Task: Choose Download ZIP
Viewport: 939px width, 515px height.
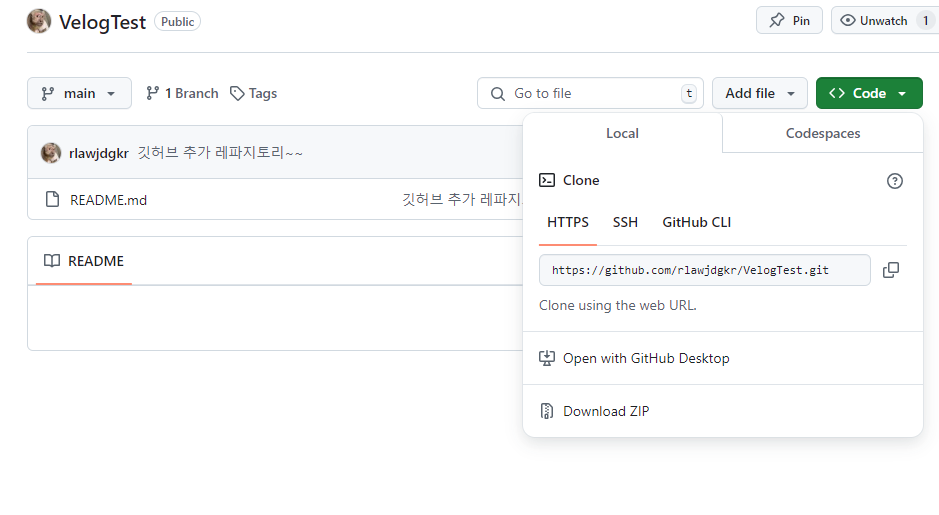Action: [x=723, y=411]
